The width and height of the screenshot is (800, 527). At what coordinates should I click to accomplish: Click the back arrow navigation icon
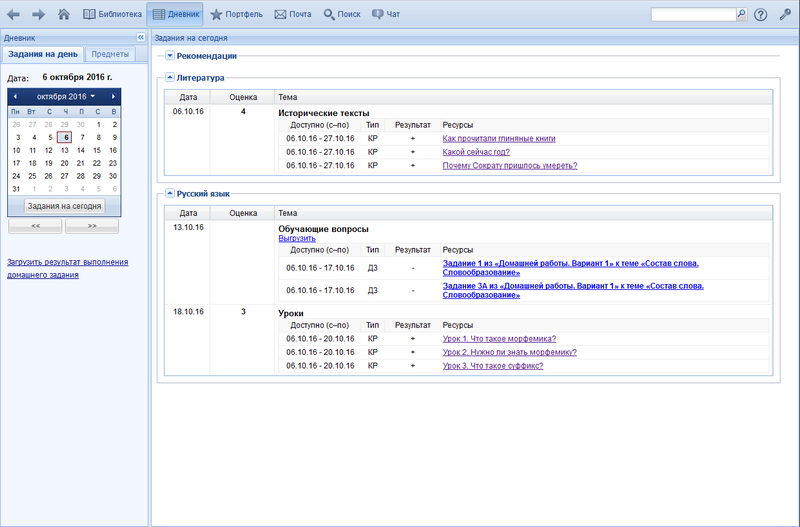(14, 15)
